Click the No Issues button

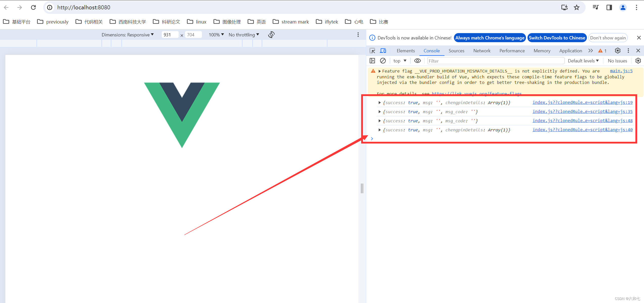tap(617, 60)
